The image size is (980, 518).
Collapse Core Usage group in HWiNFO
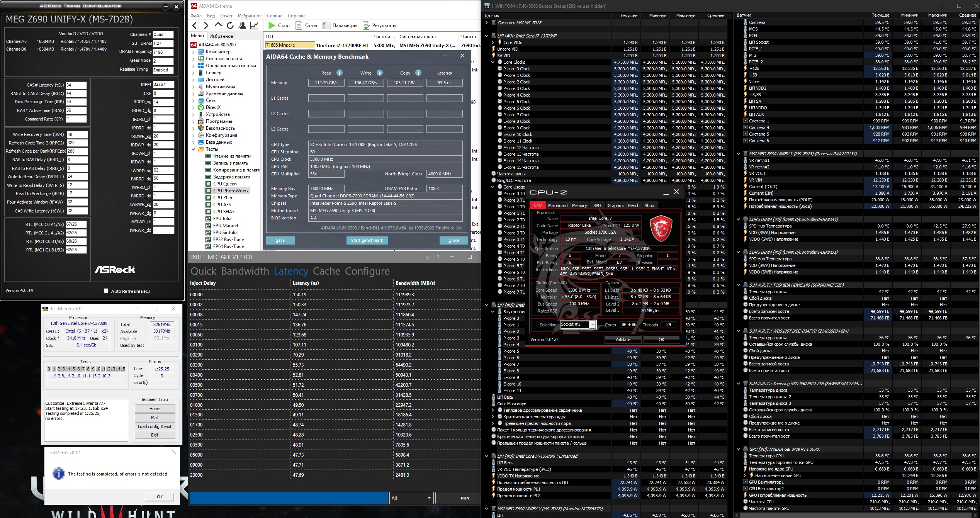[493, 187]
